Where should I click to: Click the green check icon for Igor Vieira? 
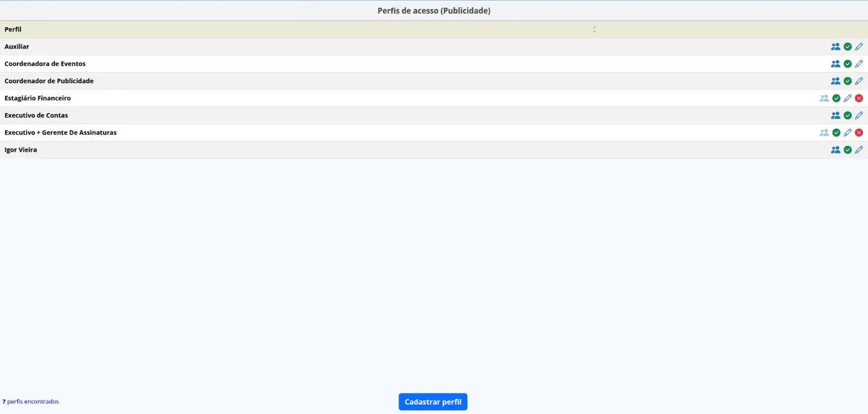pos(848,150)
